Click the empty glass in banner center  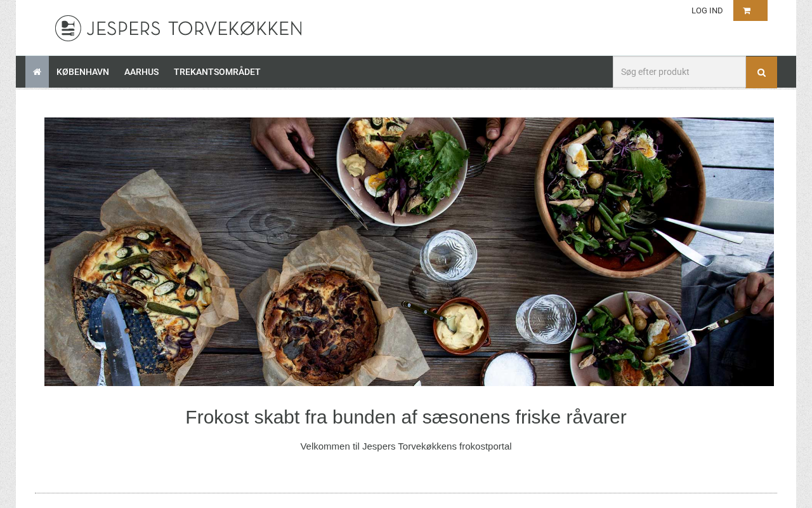coord(449,256)
